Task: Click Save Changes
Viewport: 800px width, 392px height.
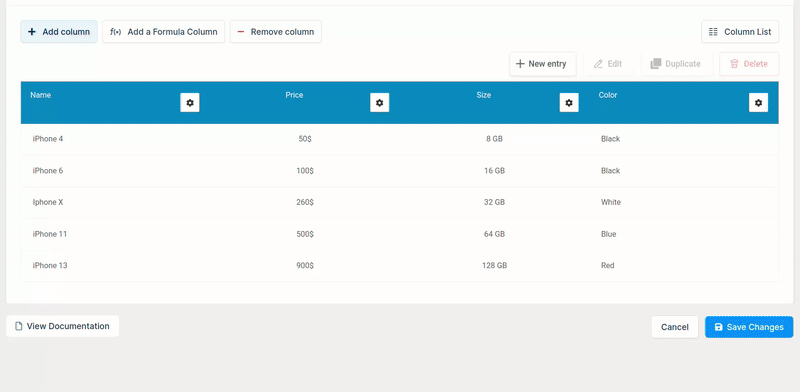Action: click(x=749, y=327)
